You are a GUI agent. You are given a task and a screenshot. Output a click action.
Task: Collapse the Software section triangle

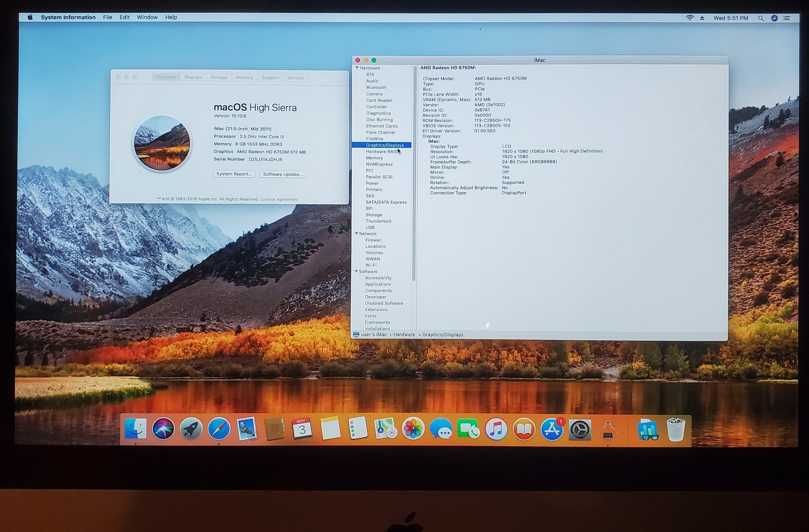point(356,271)
